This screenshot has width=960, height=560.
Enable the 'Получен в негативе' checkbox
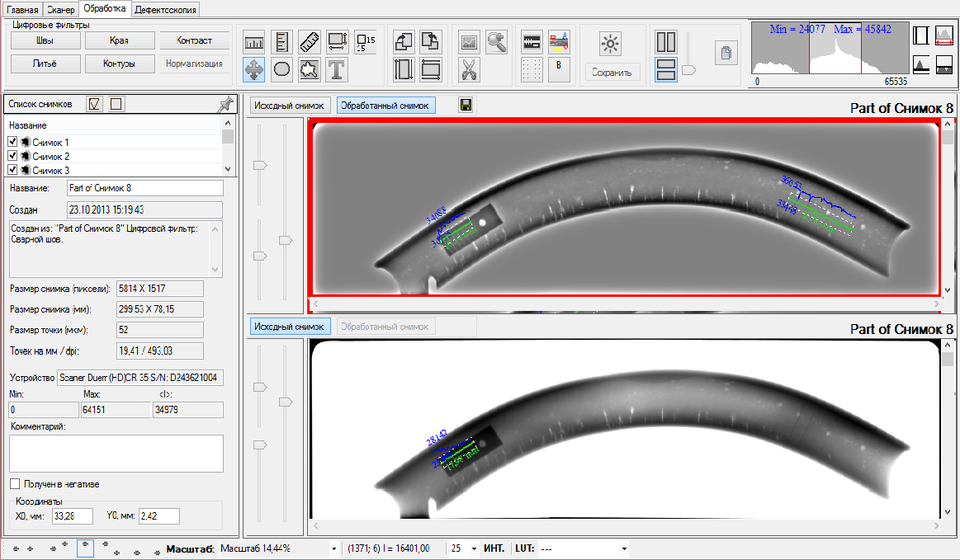tap(15, 484)
